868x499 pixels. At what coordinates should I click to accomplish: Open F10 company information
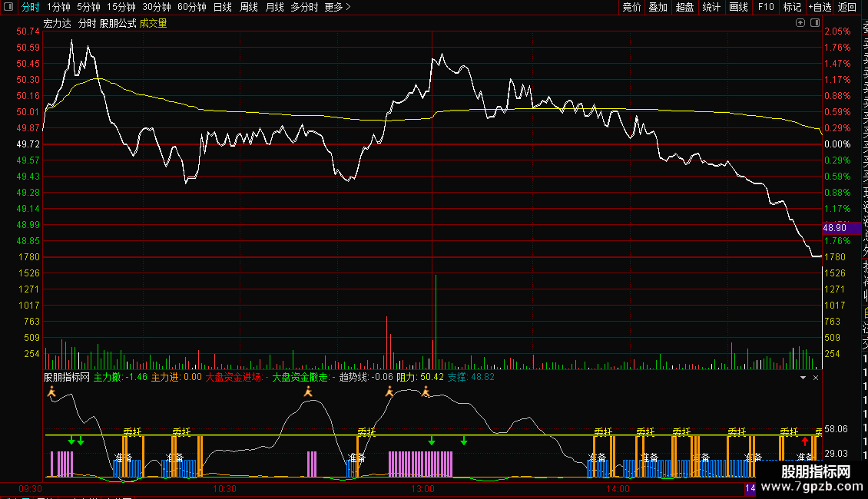[x=766, y=7]
